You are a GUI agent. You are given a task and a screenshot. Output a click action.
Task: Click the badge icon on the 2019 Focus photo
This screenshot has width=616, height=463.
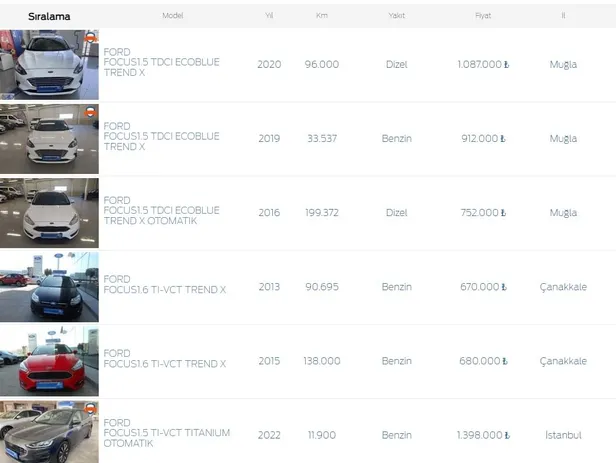click(91, 112)
